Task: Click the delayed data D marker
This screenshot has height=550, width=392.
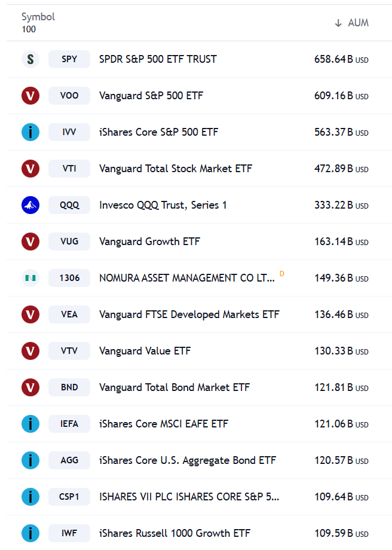Action: click(x=281, y=274)
